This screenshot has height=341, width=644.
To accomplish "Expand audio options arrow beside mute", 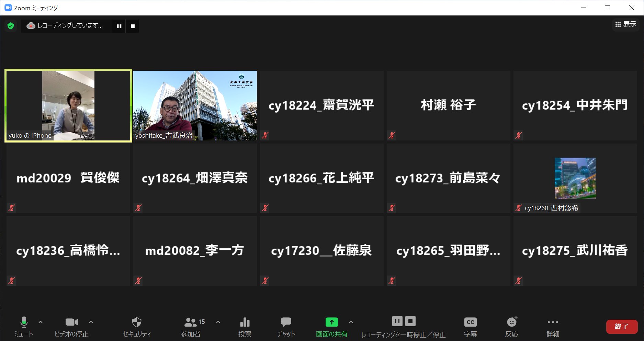I will point(41,322).
